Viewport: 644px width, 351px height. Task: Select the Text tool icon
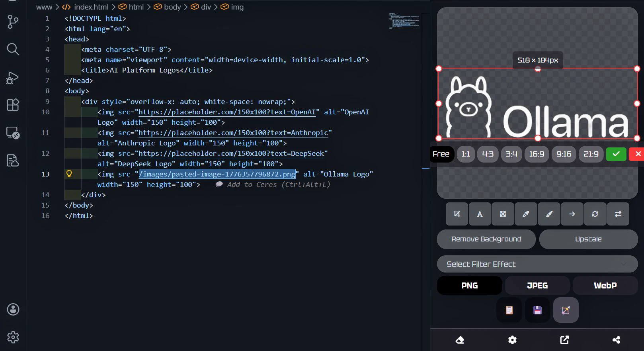(x=480, y=214)
